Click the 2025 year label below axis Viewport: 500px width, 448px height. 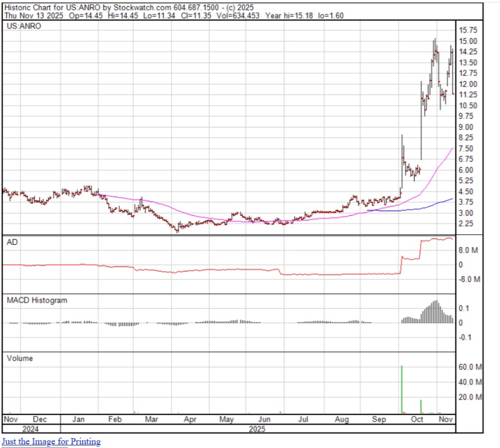(x=257, y=429)
